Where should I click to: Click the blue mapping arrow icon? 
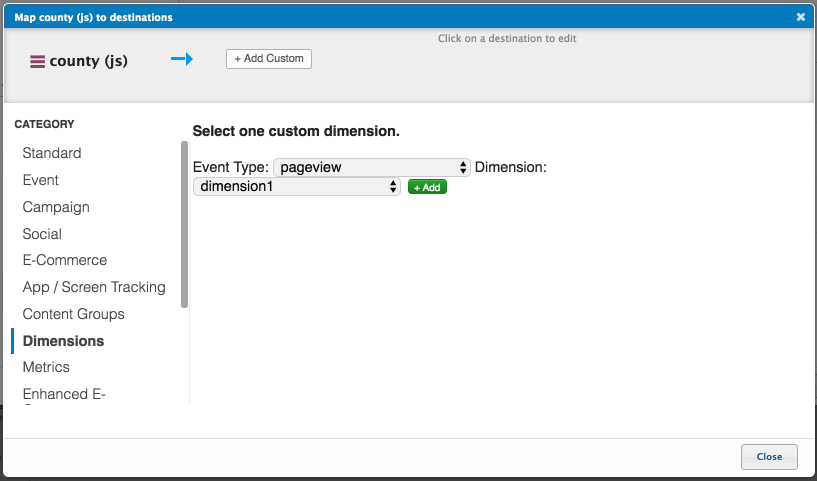(x=181, y=60)
